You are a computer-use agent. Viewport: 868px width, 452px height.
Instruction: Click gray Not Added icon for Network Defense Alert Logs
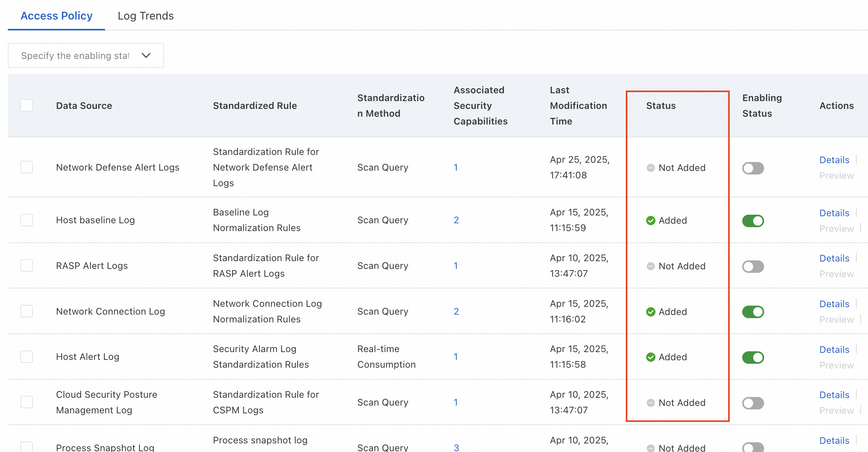pyautogui.click(x=650, y=168)
